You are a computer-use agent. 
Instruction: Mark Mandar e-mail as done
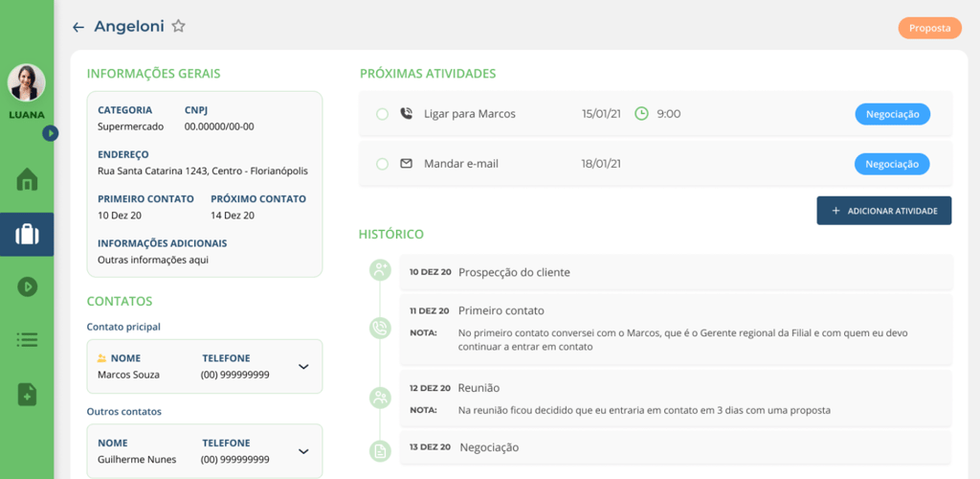tap(382, 165)
